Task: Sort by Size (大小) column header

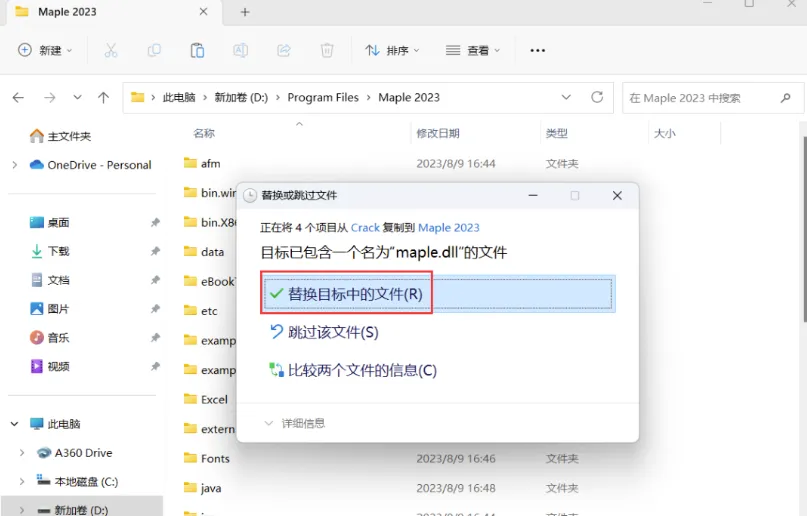Action: click(664, 133)
